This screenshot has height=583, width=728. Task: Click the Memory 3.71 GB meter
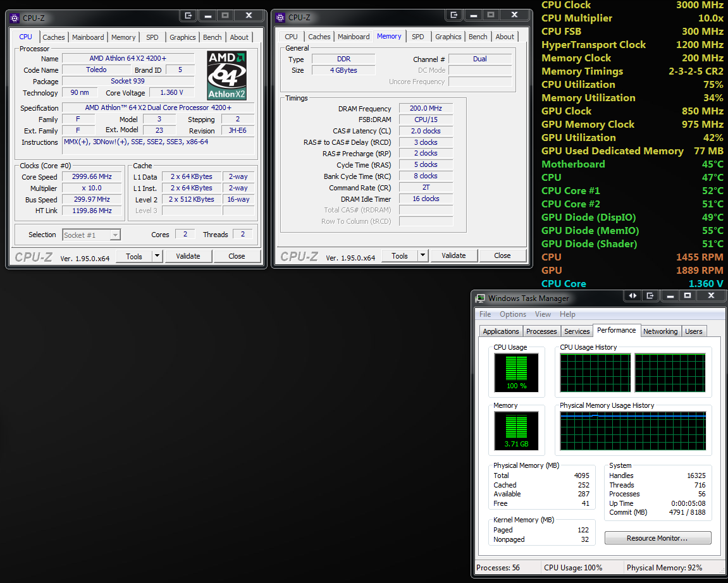click(516, 431)
